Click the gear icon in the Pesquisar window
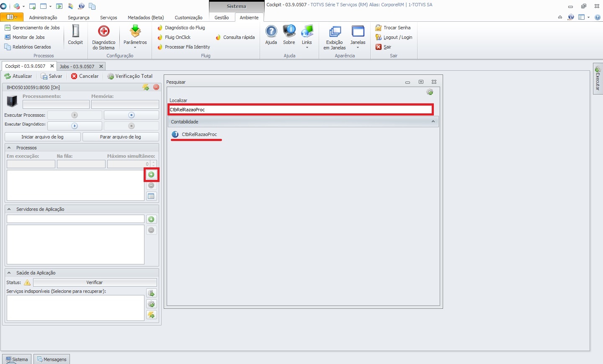The image size is (603, 364). (x=430, y=92)
